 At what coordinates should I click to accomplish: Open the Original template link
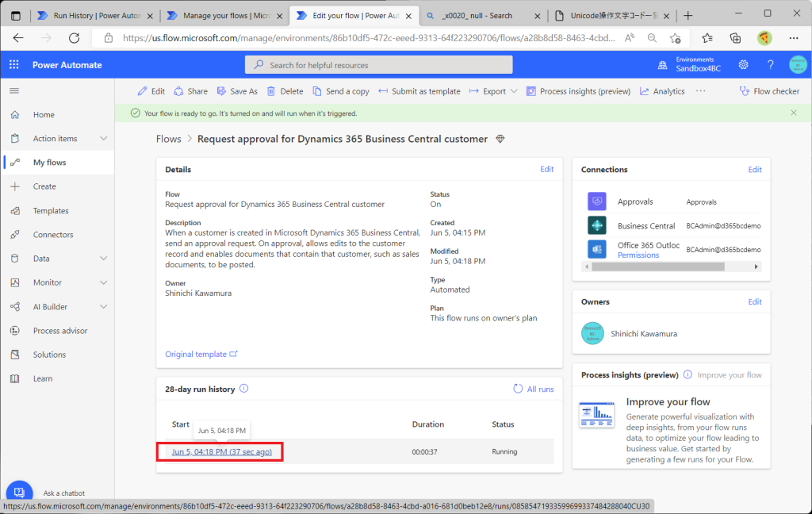pyautogui.click(x=201, y=354)
